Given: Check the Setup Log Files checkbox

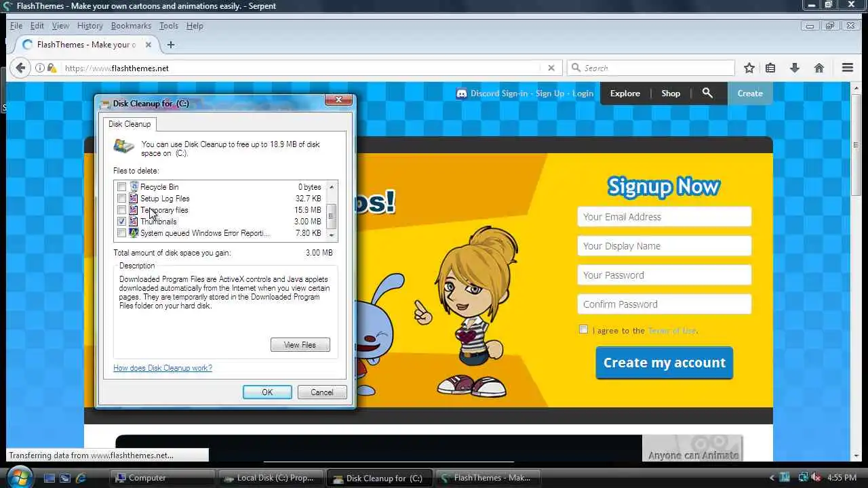Looking at the screenshot, I should tap(121, 199).
